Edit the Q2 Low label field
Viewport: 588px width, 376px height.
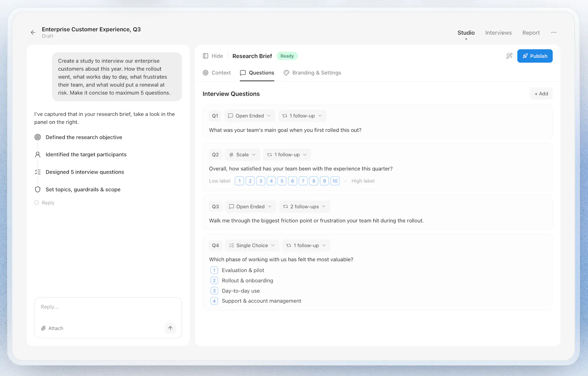coord(220,181)
